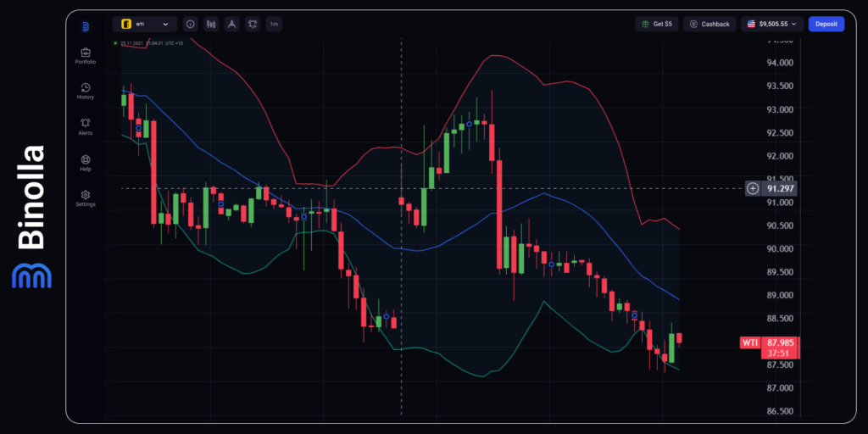Open the indicators icon in the toolbar
The width and height of the screenshot is (868, 434).
pos(253,25)
